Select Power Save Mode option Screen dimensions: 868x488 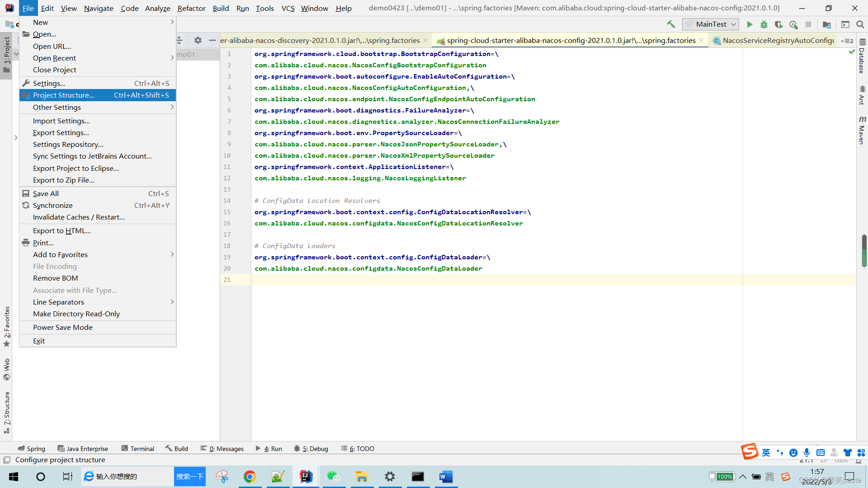62,327
